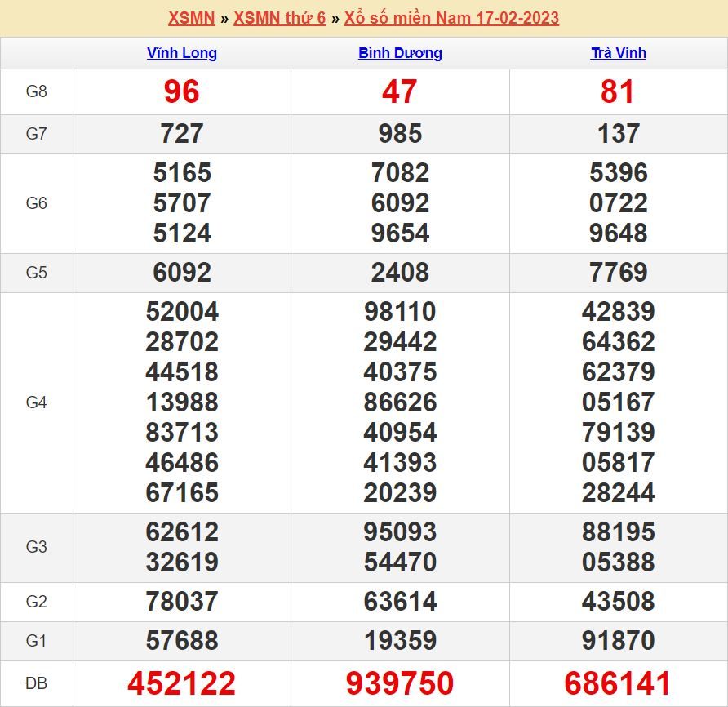This screenshot has height=707, width=728.
Task: Click G6 number 5396
Action: tap(619, 173)
